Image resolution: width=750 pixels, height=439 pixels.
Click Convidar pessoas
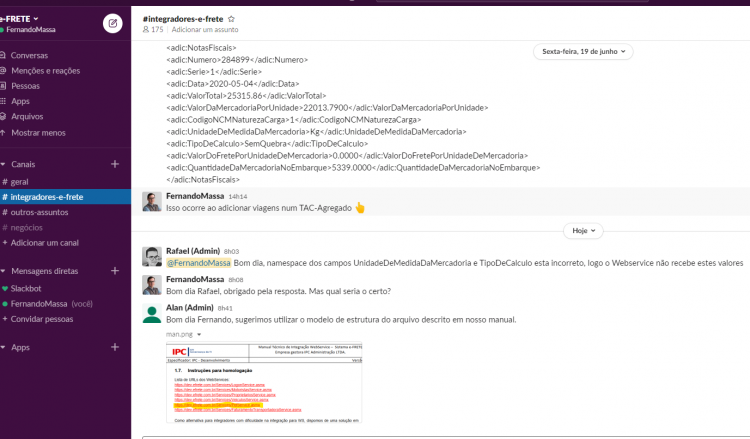tap(42, 319)
